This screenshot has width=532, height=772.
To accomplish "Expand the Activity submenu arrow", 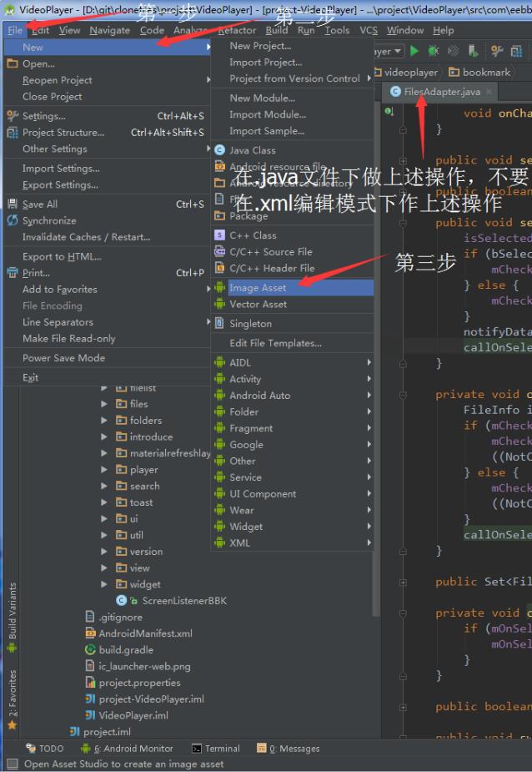I will point(369,379).
